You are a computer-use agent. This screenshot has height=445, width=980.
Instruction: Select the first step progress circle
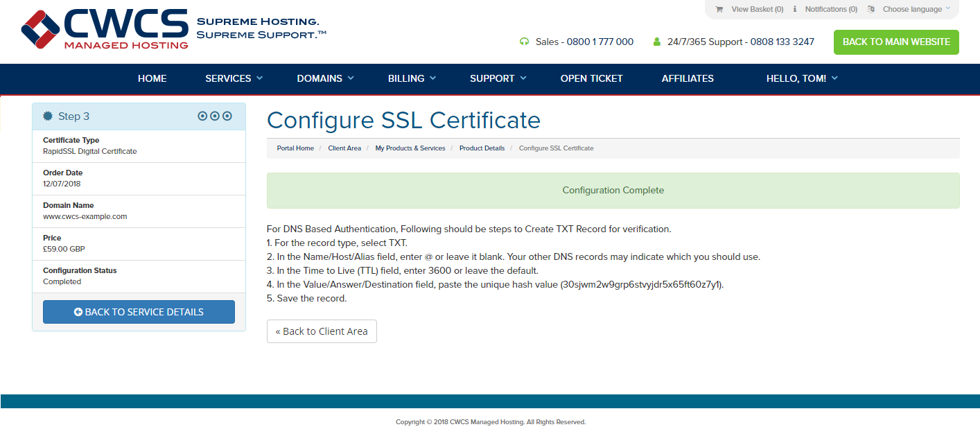click(202, 116)
